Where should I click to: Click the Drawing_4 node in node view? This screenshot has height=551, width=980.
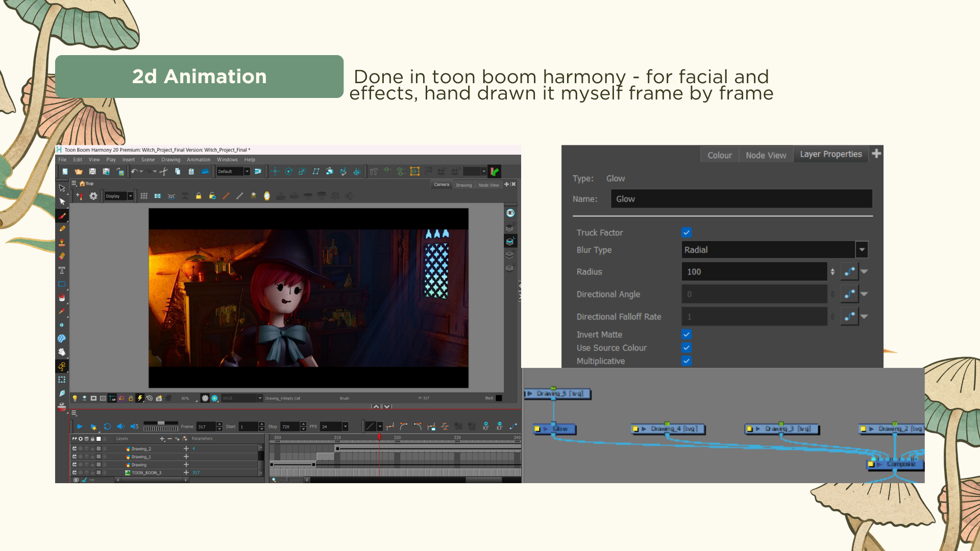(668, 429)
